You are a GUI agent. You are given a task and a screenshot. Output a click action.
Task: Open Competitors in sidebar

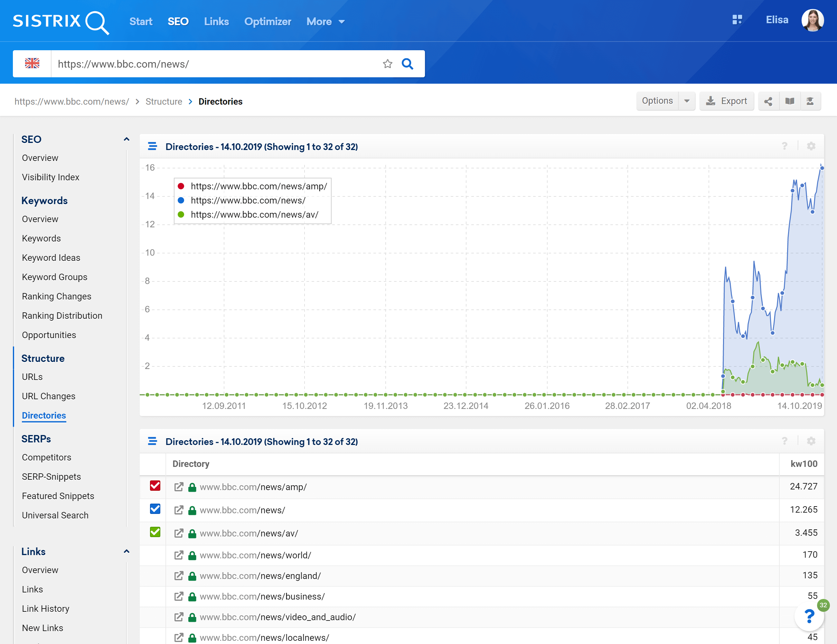(x=46, y=457)
